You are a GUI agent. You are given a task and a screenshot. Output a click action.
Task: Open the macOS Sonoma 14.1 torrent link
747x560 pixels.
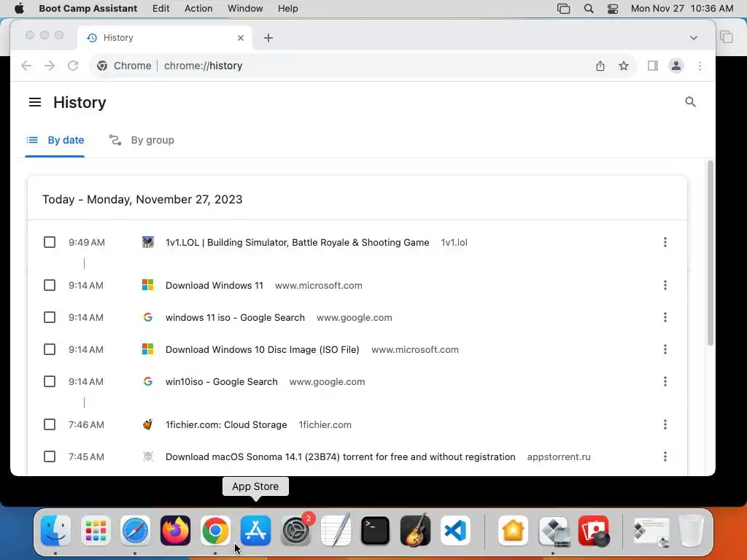(x=340, y=456)
